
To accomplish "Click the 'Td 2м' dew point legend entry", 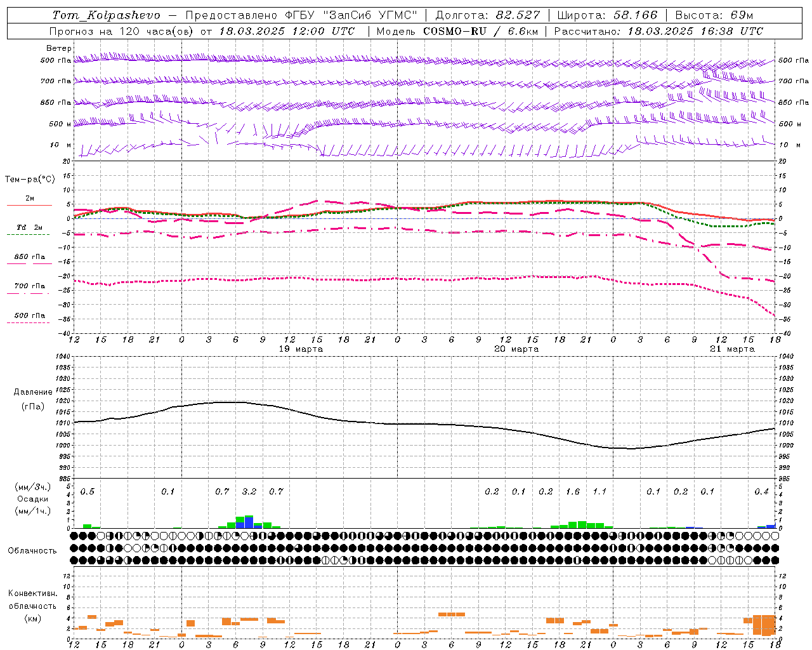I will click(x=29, y=227).
